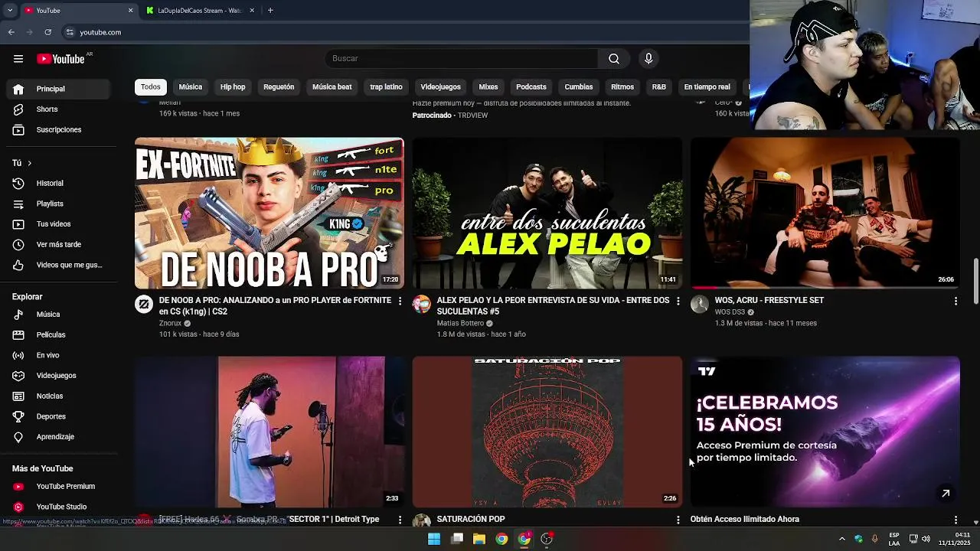Open Música under Explorar
Screen dimensions: 980x551
tap(60, 315)
